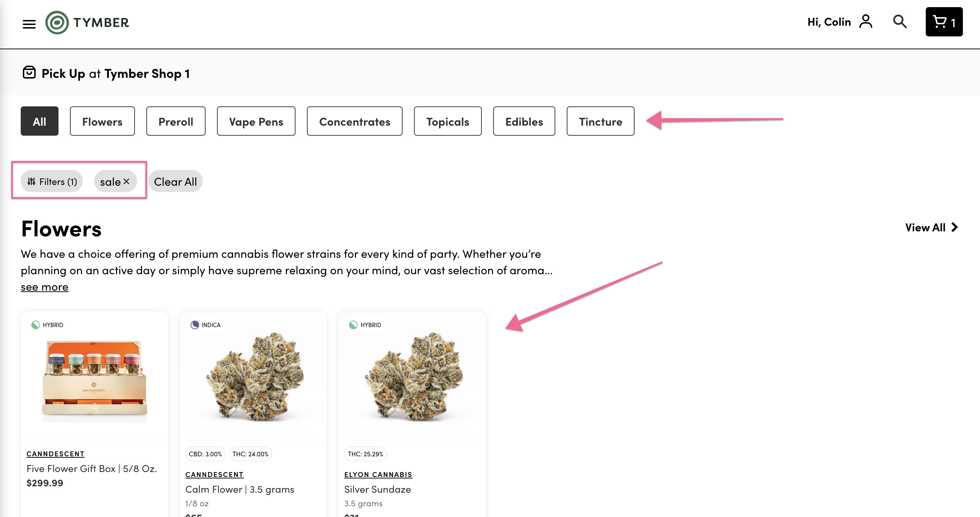Click the THC: 24.00% tag

tap(250, 454)
